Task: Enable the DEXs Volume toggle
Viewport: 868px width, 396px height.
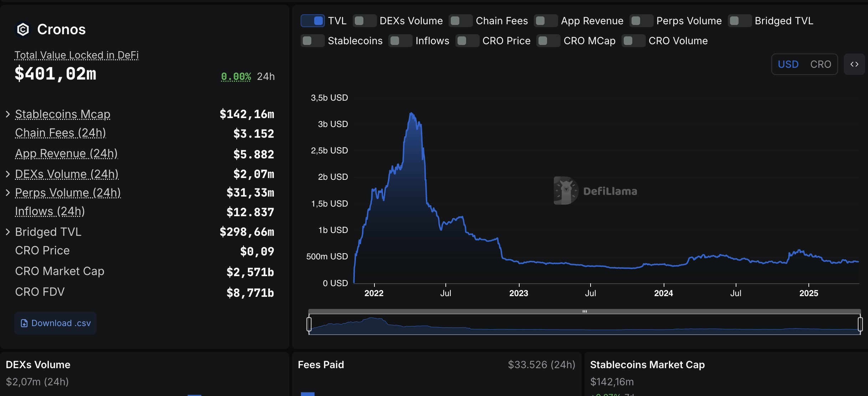Action: (364, 21)
